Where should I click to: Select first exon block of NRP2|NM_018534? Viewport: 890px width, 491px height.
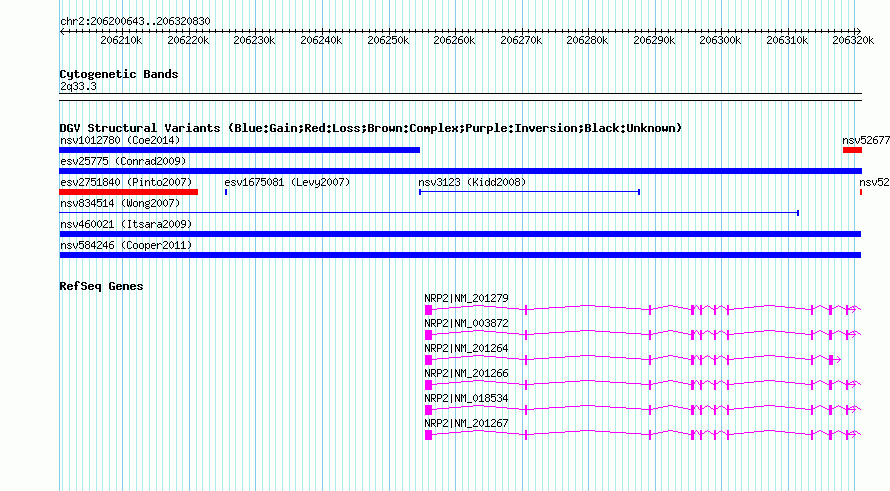(x=429, y=409)
